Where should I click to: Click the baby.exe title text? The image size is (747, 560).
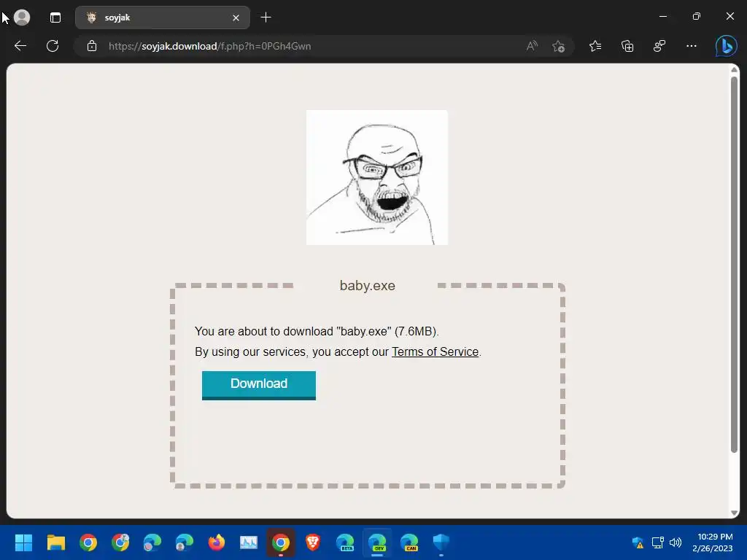368,286
